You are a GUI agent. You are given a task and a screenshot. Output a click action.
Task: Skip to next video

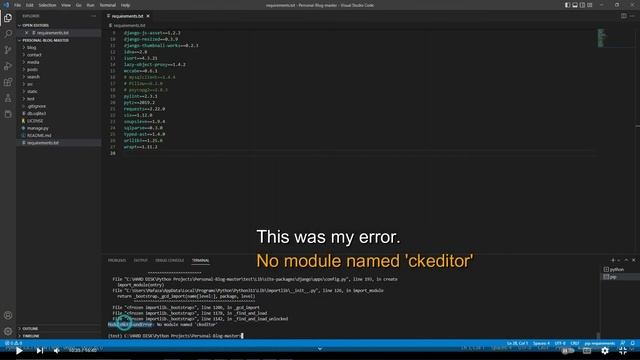[40, 350]
